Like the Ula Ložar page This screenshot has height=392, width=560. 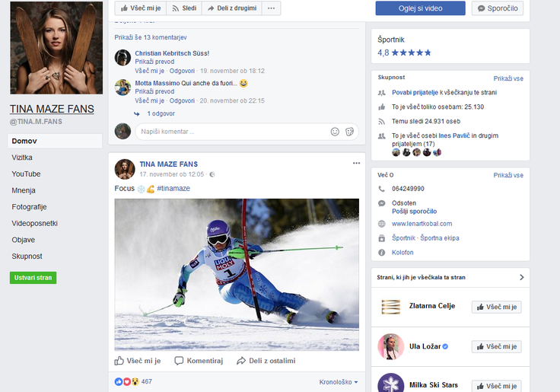point(496,346)
